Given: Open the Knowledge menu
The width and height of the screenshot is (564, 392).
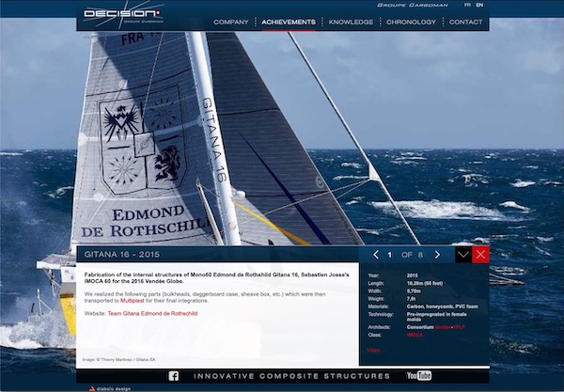Looking at the screenshot, I should 351,22.
